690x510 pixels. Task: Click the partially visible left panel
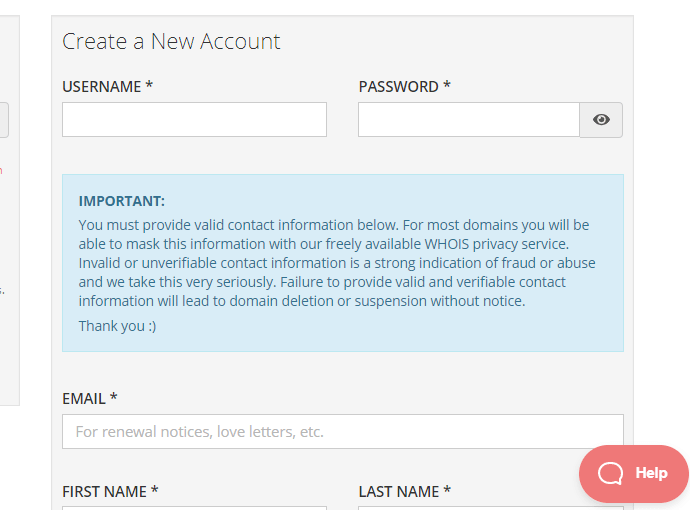(8, 250)
